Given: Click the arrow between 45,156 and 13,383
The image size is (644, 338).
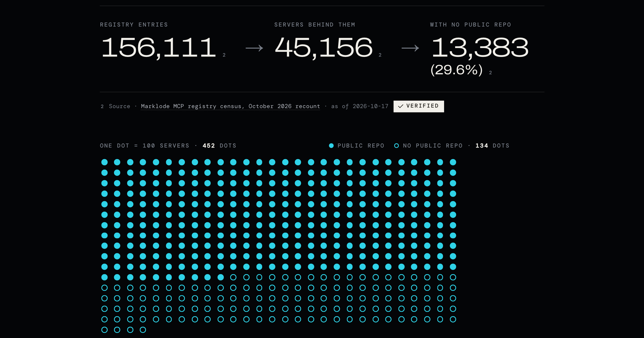Looking at the screenshot, I should tap(410, 48).
